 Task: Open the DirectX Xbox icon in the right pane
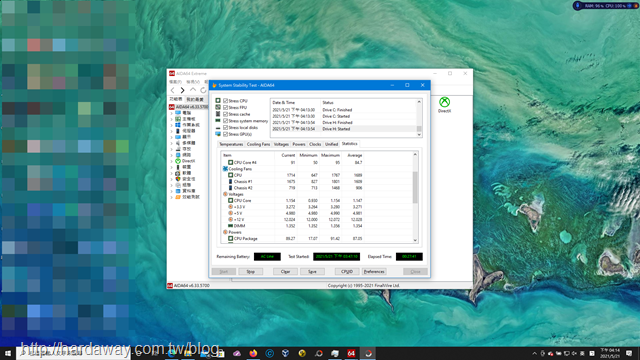point(444,102)
